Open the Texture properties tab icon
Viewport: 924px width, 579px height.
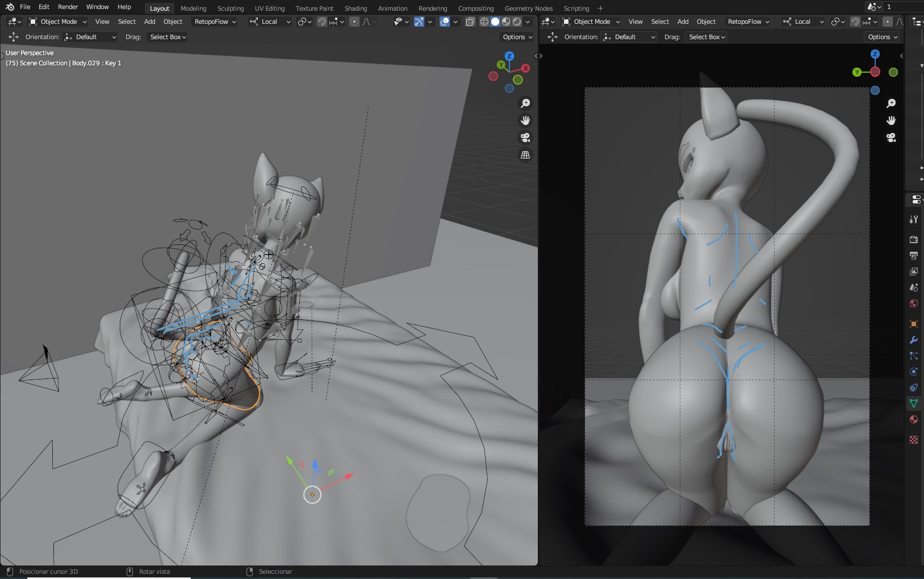click(x=914, y=440)
